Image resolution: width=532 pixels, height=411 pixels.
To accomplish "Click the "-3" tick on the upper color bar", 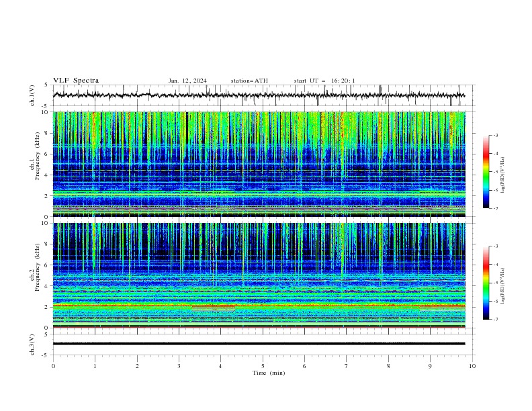I will tap(495, 135).
